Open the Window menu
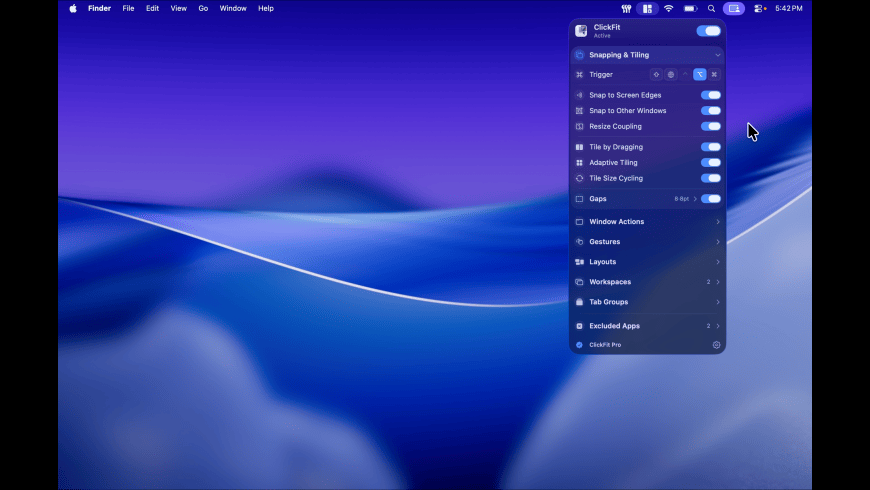This screenshot has width=870, height=490. [233, 8]
